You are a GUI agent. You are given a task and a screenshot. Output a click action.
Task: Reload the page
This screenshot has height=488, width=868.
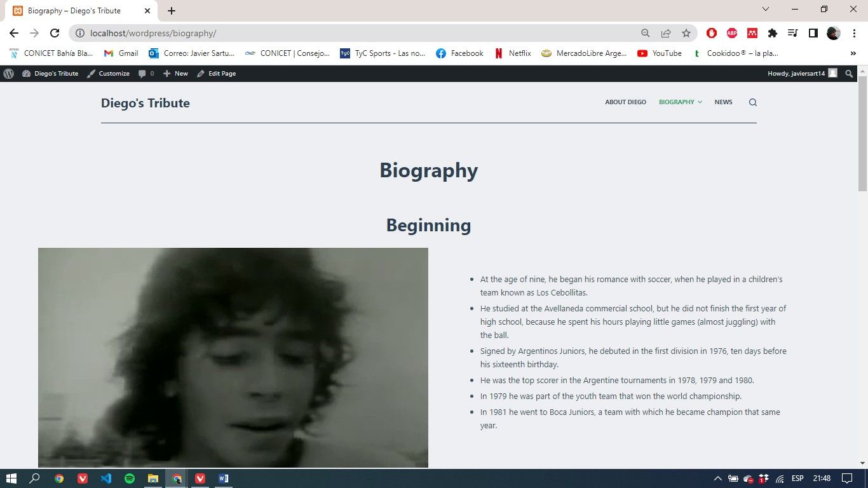click(55, 33)
